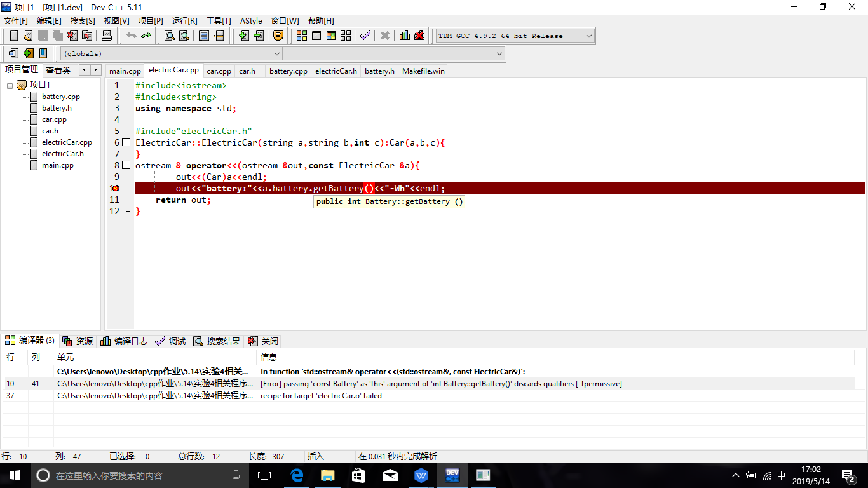Click the Toggle Bookmarks icon
The width and height of the screenshot is (868, 488).
click(28, 53)
